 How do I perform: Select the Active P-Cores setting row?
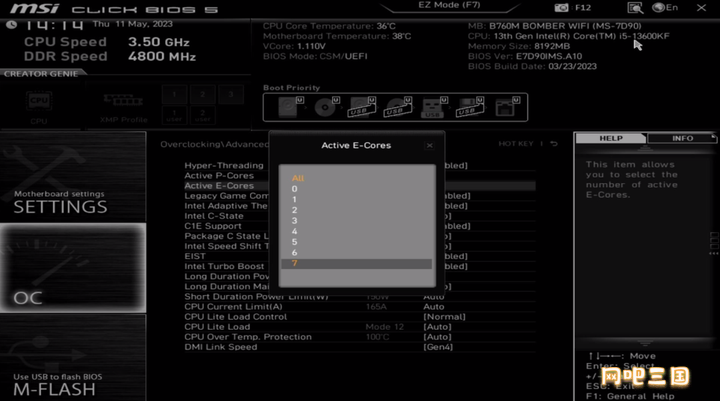click(360, 175)
